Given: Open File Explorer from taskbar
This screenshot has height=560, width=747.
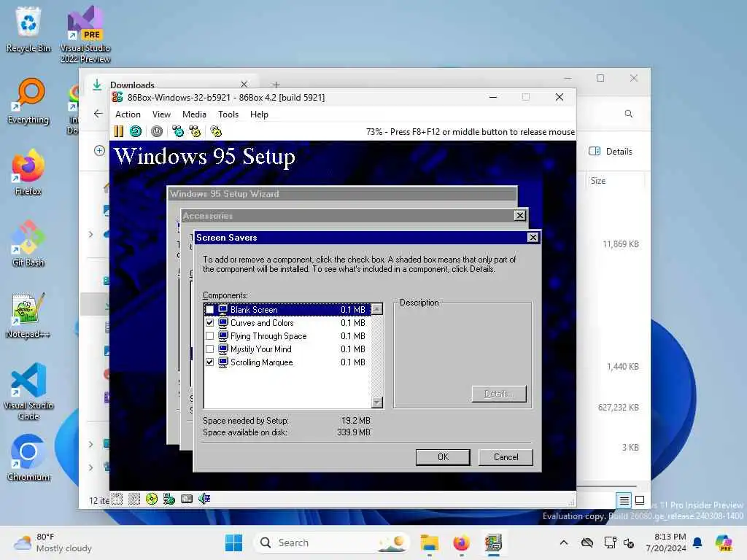Looking at the screenshot, I should (430, 542).
